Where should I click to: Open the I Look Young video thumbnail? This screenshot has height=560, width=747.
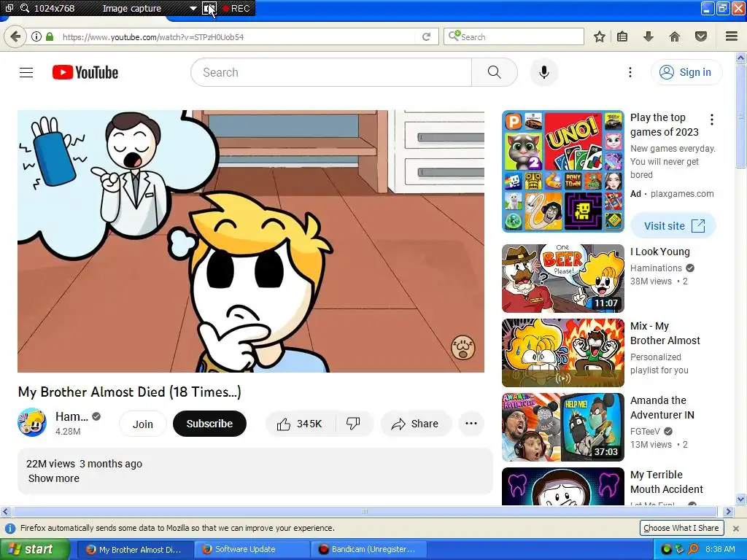click(x=562, y=279)
